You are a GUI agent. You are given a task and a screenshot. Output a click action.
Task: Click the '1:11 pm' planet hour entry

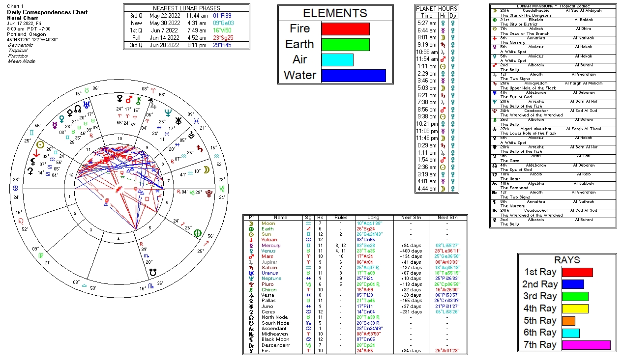(x=426, y=66)
